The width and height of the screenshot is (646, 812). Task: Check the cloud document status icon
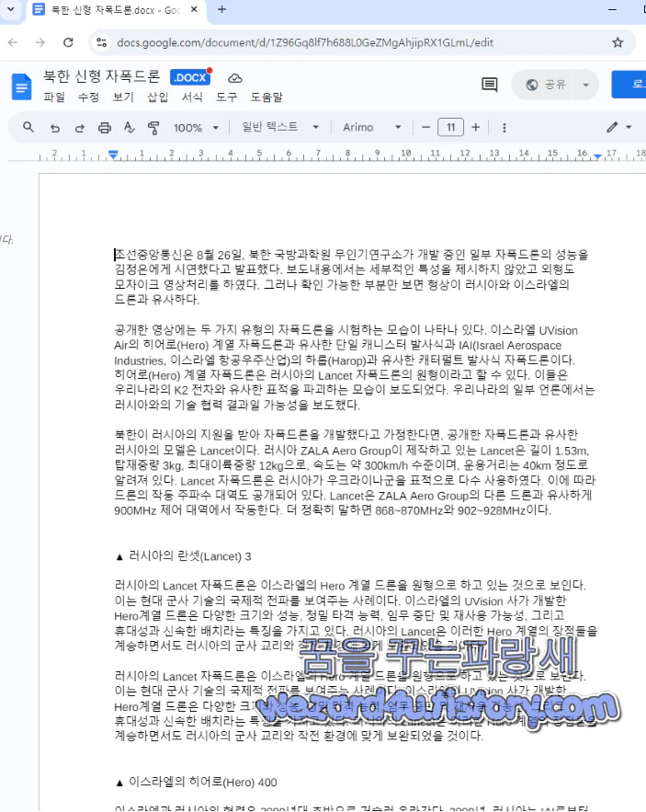235,78
